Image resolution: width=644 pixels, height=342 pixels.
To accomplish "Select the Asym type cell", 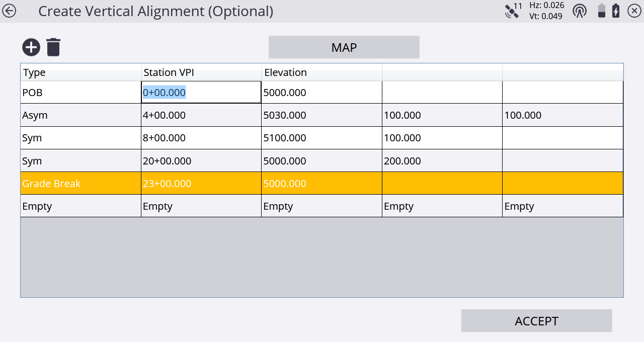I will (x=80, y=115).
